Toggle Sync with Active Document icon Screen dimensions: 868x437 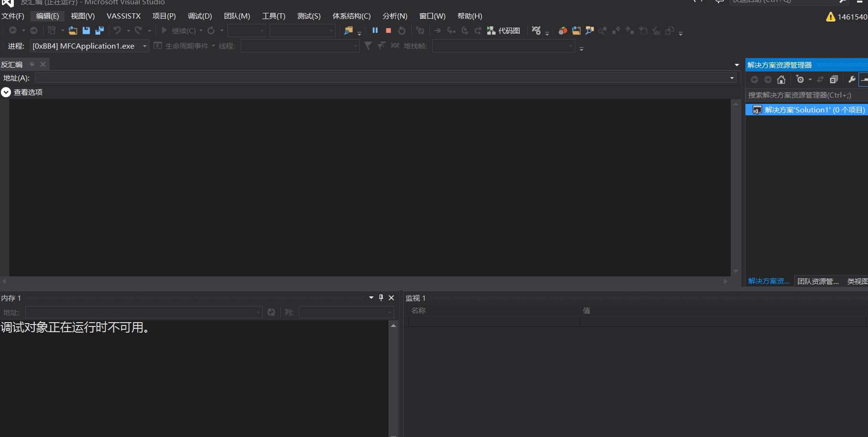tap(820, 80)
